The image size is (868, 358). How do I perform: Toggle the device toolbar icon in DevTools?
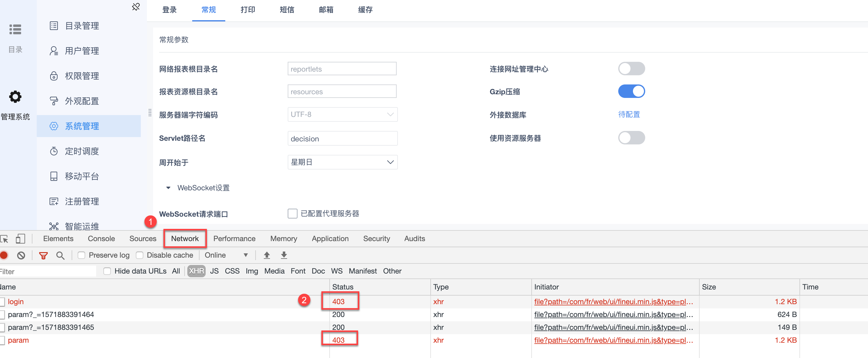point(20,239)
